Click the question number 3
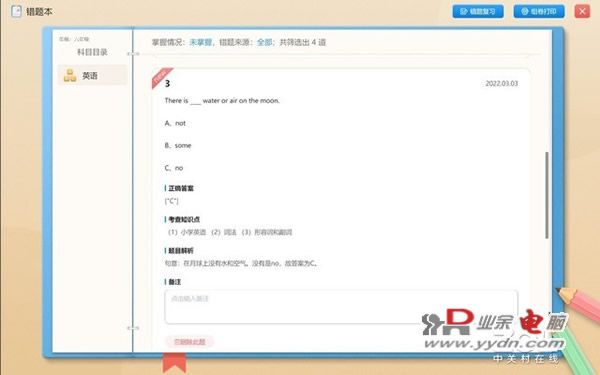Viewport: 600px width, 375px height. 167,83
